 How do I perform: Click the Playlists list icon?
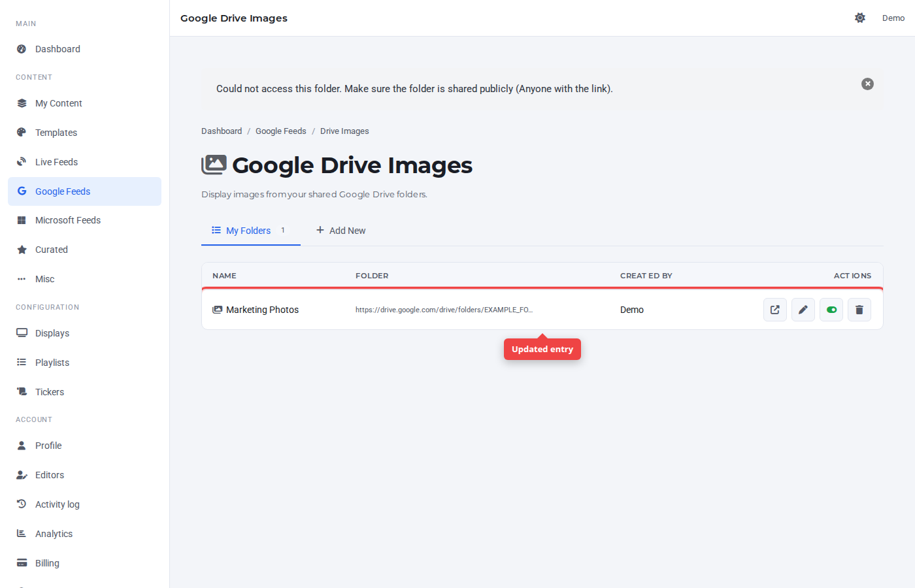coord(22,363)
